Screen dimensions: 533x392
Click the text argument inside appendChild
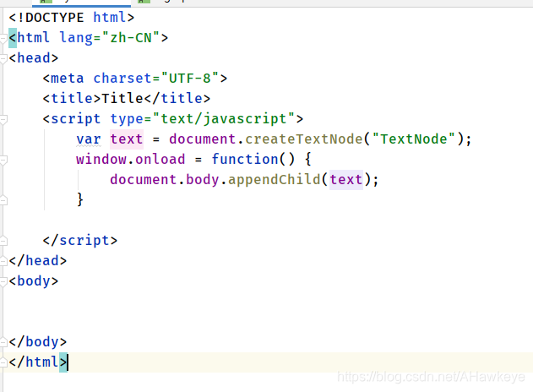pos(346,180)
